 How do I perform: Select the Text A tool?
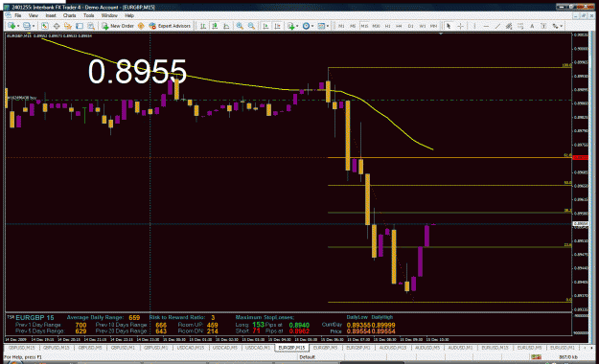532,26
